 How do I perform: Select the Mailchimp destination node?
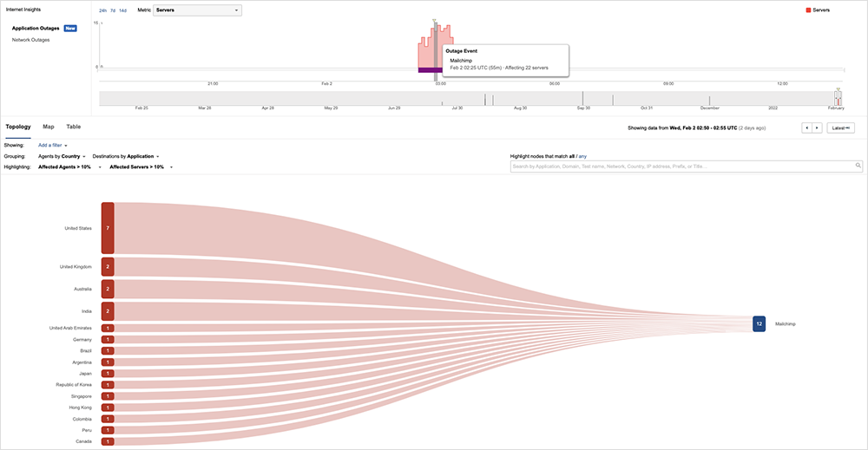pyautogui.click(x=759, y=323)
